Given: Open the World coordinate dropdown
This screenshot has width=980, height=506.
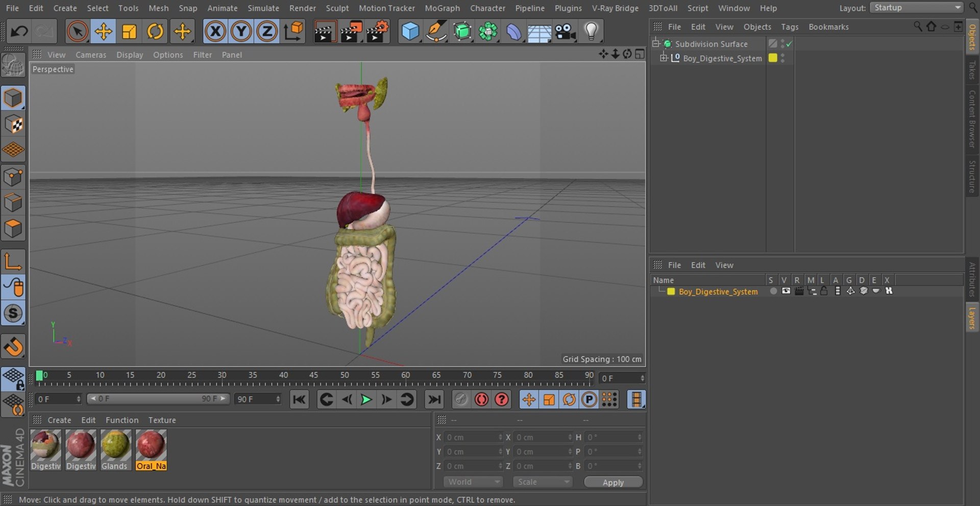Looking at the screenshot, I should click(x=473, y=482).
